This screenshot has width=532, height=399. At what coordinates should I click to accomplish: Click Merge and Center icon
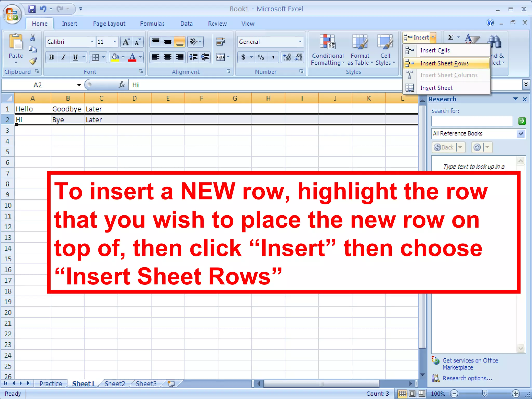click(x=221, y=57)
